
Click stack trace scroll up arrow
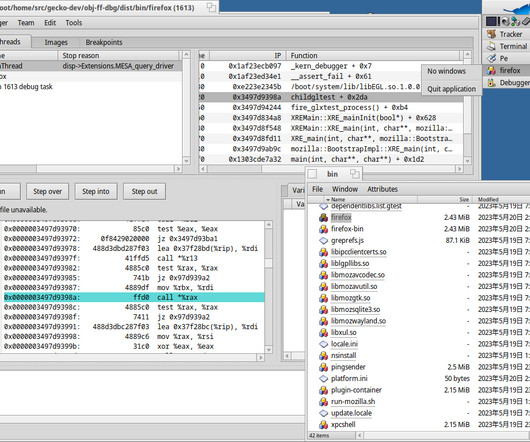tap(467, 55)
